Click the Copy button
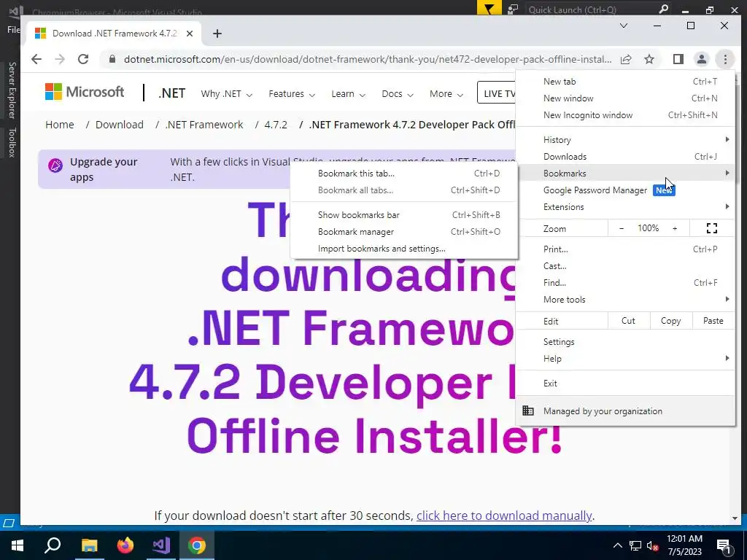This screenshot has width=747, height=560. [671, 321]
